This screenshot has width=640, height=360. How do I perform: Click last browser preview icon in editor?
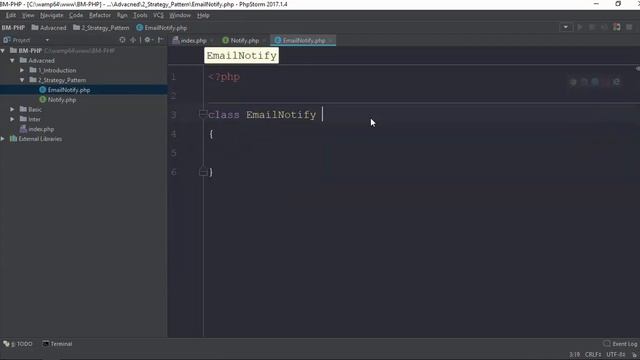point(616,82)
